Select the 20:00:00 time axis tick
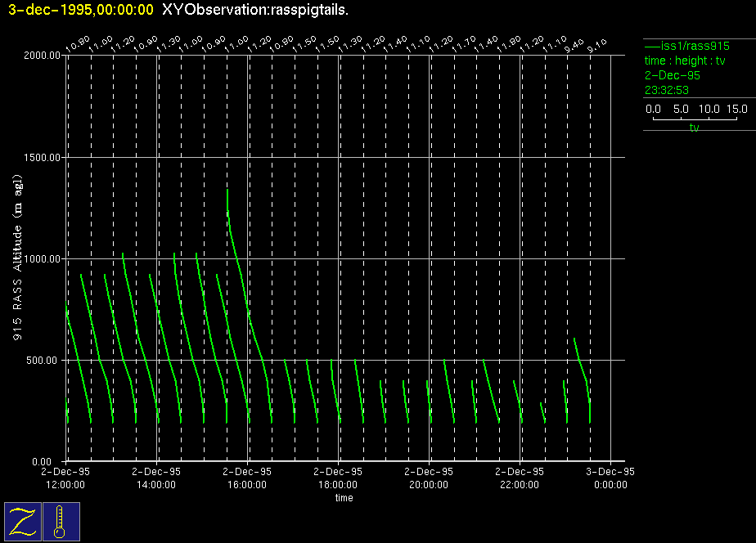The image size is (756, 543). (429, 478)
